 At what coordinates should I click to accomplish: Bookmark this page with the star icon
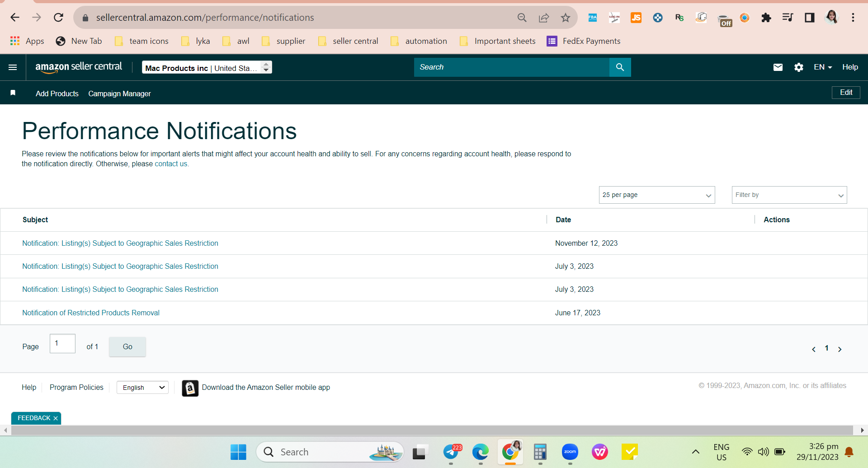pos(566,18)
